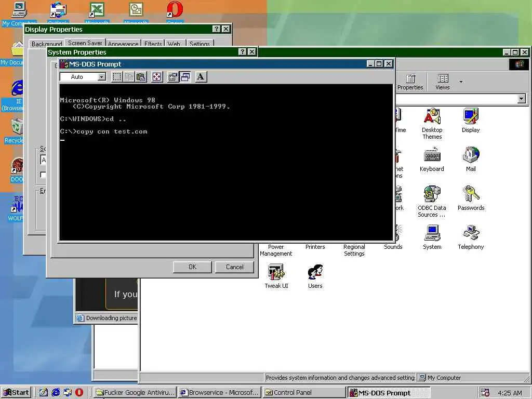Image resolution: width=532 pixels, height=399 pixels.
Task: Click 'My Computer' zone in Control Panel status bar
Action: (x=444, y=378)
